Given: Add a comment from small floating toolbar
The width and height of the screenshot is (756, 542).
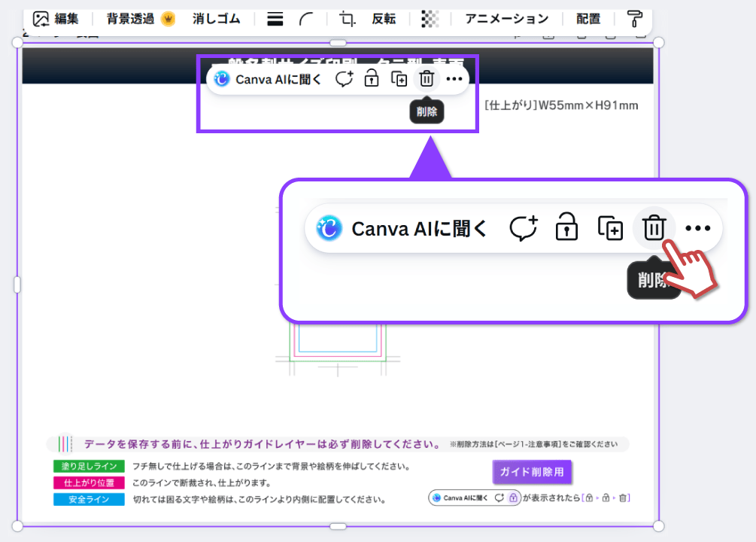Looking at the screenshot, I should pyautogui.click(x=345, y=79).
